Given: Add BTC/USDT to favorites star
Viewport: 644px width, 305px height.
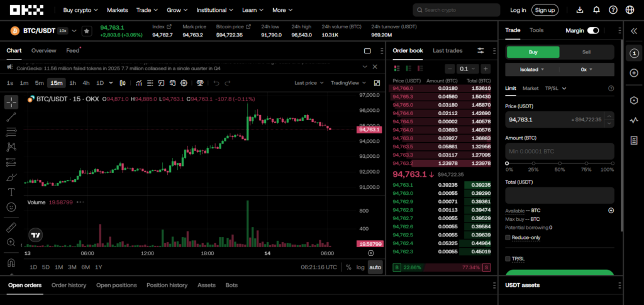Looking at the screenshot, I should pos(87,31).
